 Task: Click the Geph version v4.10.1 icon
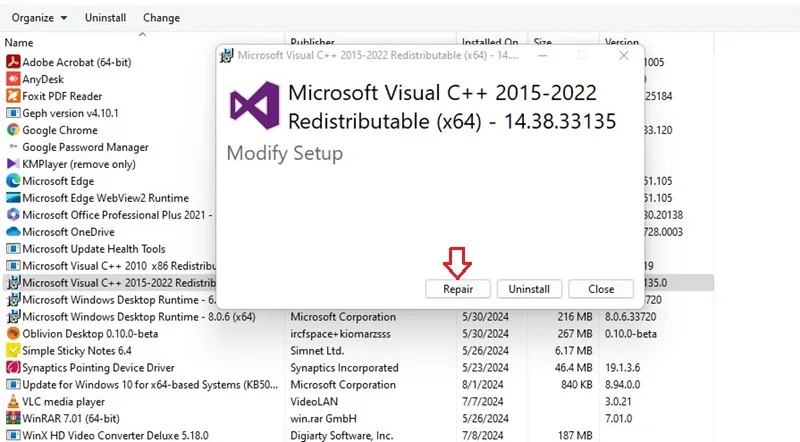click(13, 113)
